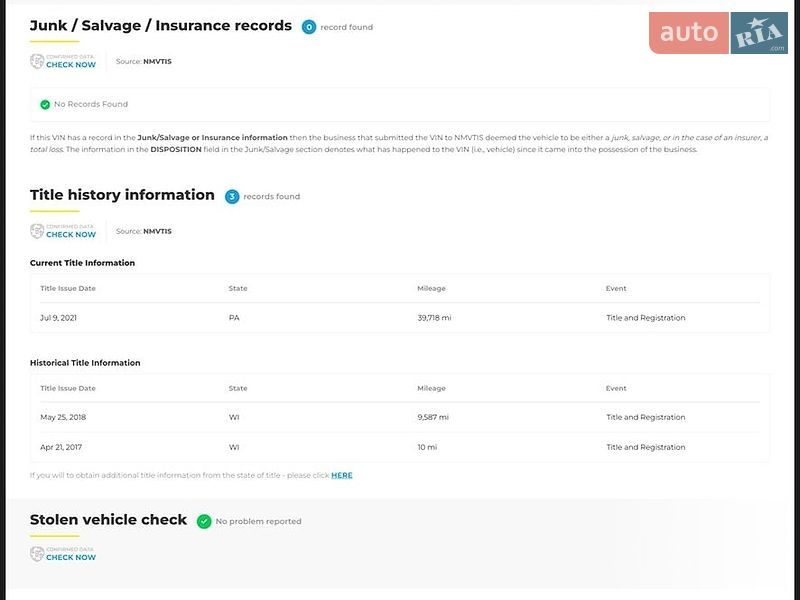Click the green check beside Stolen vehicle check
The image size is (800, 600).
[x=204, y=521]
